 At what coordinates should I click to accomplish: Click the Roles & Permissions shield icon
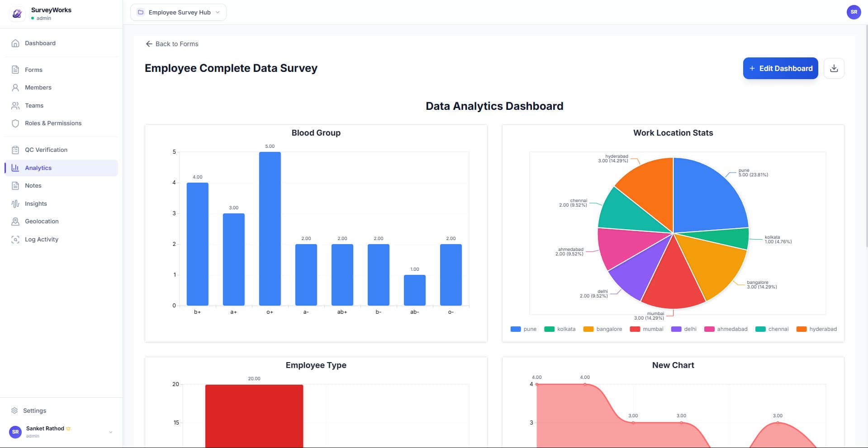point(15,123)
